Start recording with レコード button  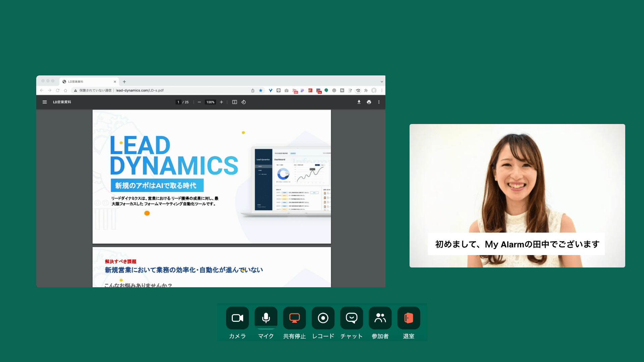click(323, 318)
